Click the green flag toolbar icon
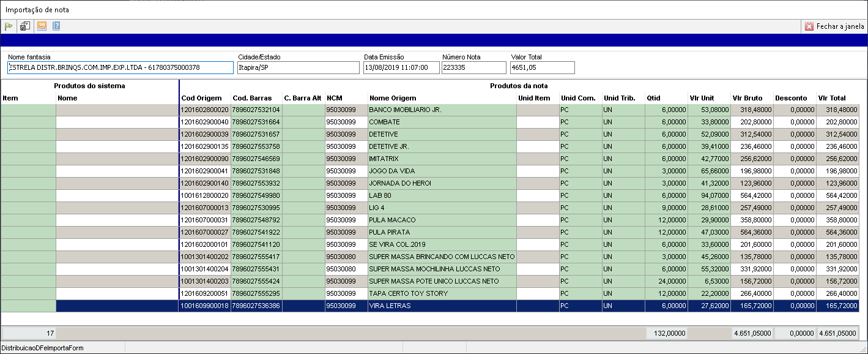Image resolution: width=868 pixels, height=354 pixels. 9,26
